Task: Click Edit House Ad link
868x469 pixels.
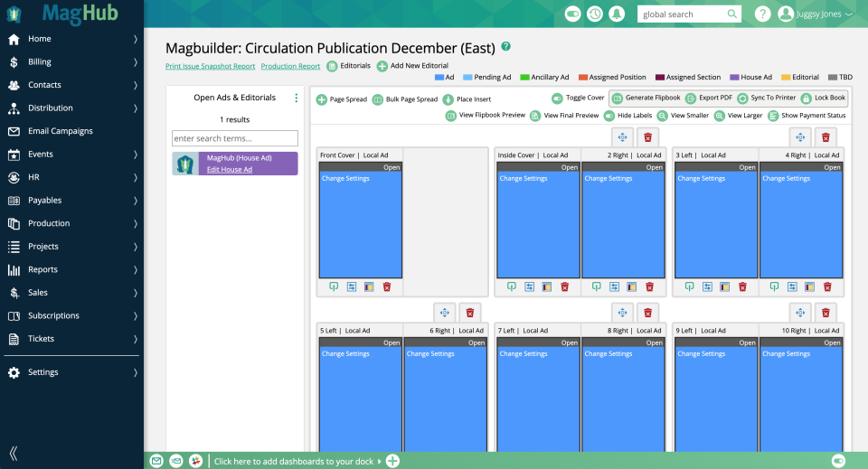Action: coord(229,170)
